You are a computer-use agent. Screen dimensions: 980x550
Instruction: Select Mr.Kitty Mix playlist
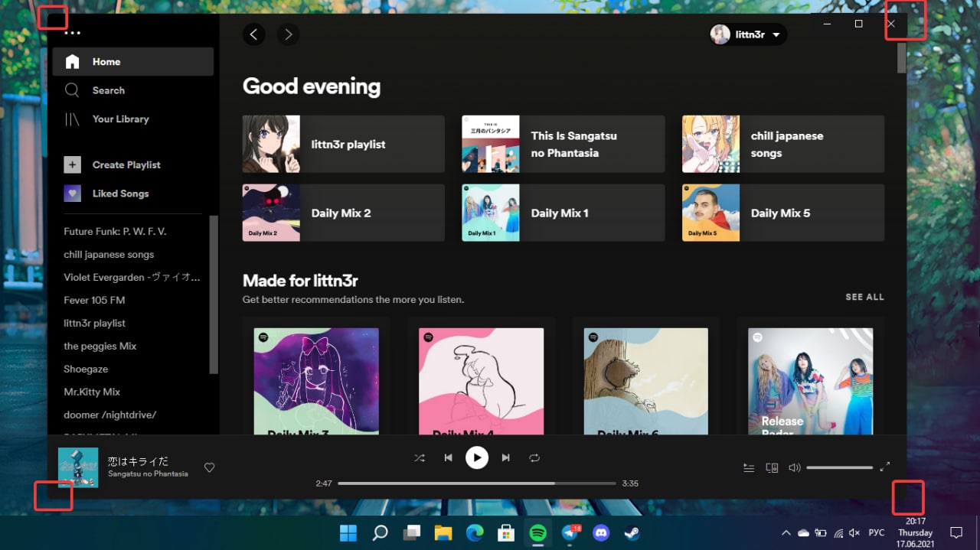[x=92, y=392]
